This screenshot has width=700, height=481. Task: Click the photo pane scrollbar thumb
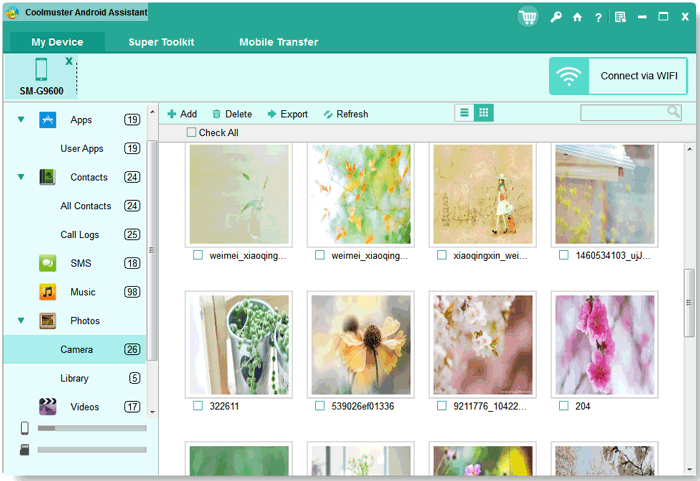coord(689,303)
